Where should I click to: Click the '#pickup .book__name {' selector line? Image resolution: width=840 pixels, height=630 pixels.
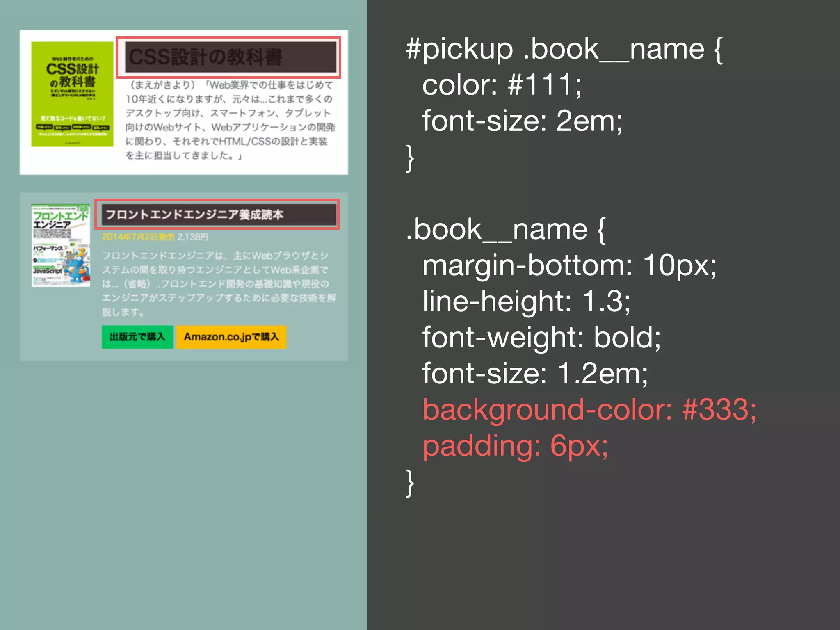(564, 49)
